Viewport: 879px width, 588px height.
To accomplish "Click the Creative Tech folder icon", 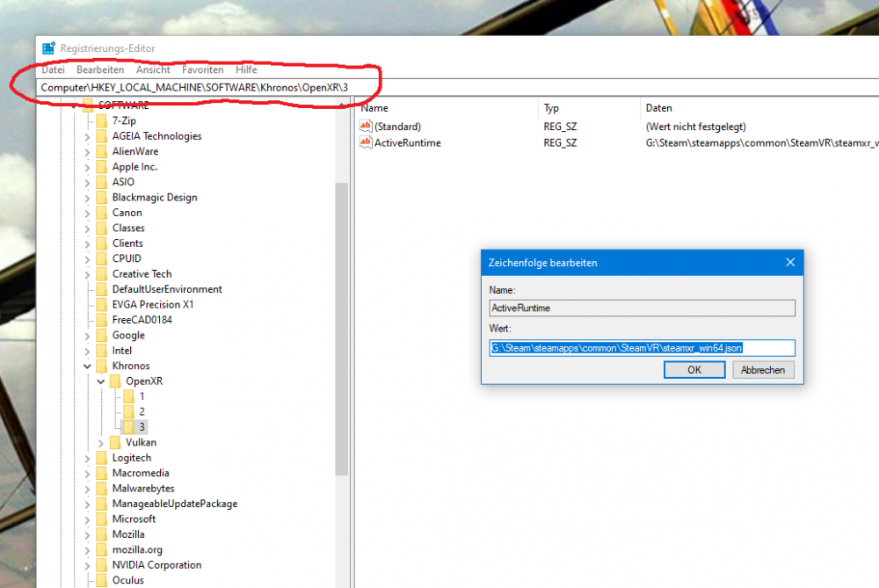I will click(x=101, y=274).
